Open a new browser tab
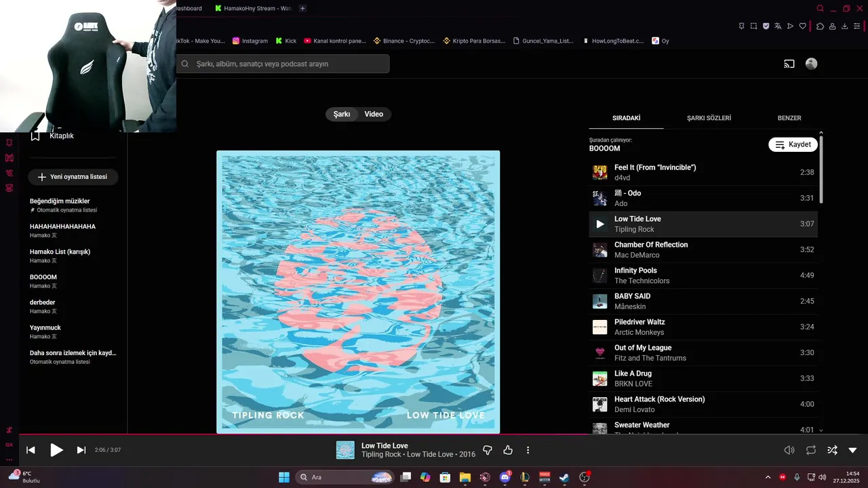Image resolution: width=868 pixels, height=488 pixels. pyautogui.click(x=302, y=8)
